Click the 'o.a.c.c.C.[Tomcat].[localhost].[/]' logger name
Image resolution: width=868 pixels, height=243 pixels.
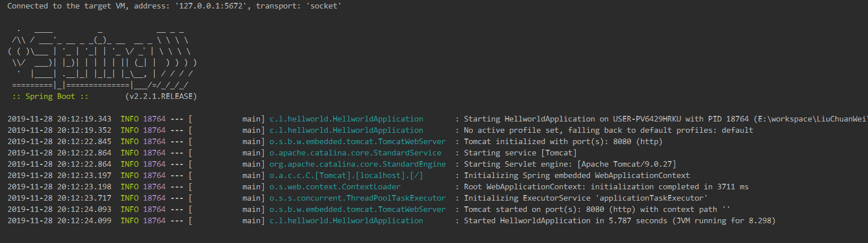pos(346,176)
